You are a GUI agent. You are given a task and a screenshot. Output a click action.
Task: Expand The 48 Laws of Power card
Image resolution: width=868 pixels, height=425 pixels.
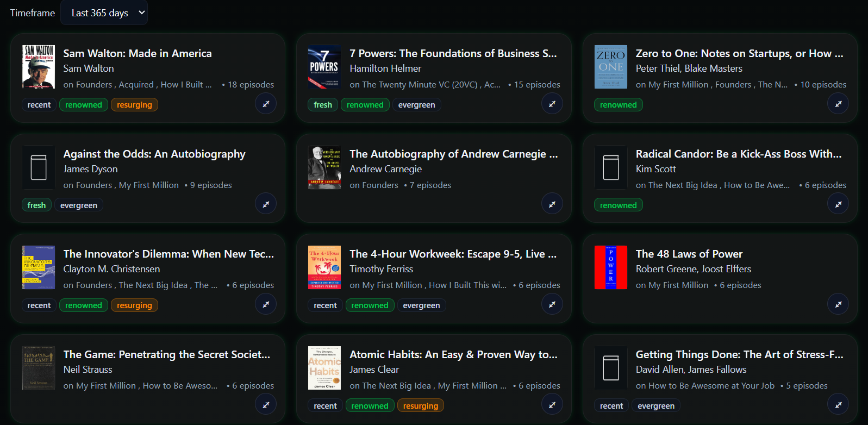[x=838, y=304]
